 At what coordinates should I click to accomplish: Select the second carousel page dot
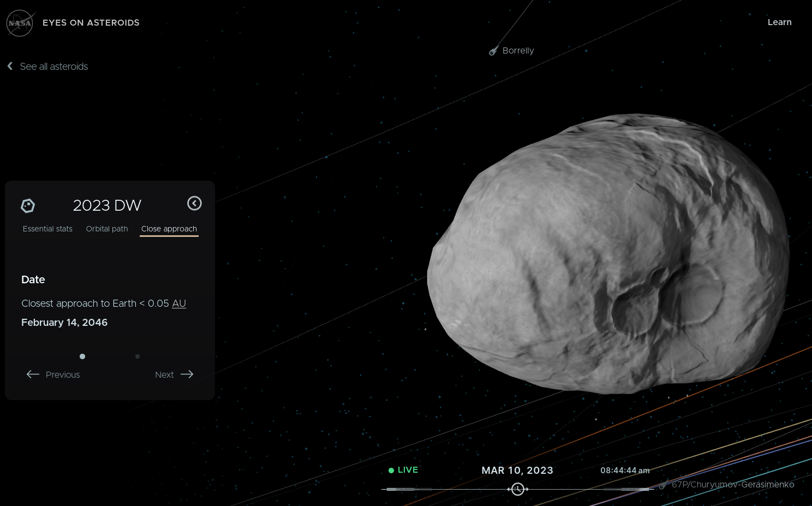coord(138,356)
